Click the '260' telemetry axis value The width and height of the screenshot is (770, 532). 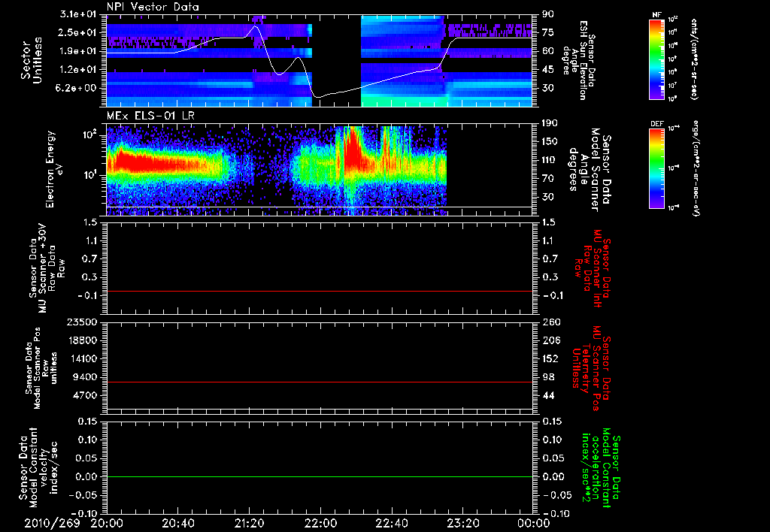click(550, 322)
